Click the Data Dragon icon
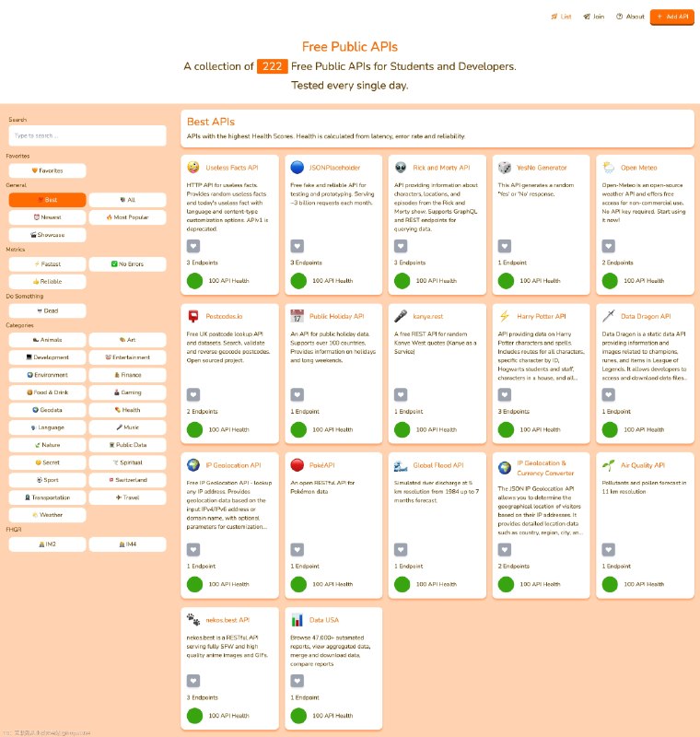 pyautogui.click(x=609, y=316)
